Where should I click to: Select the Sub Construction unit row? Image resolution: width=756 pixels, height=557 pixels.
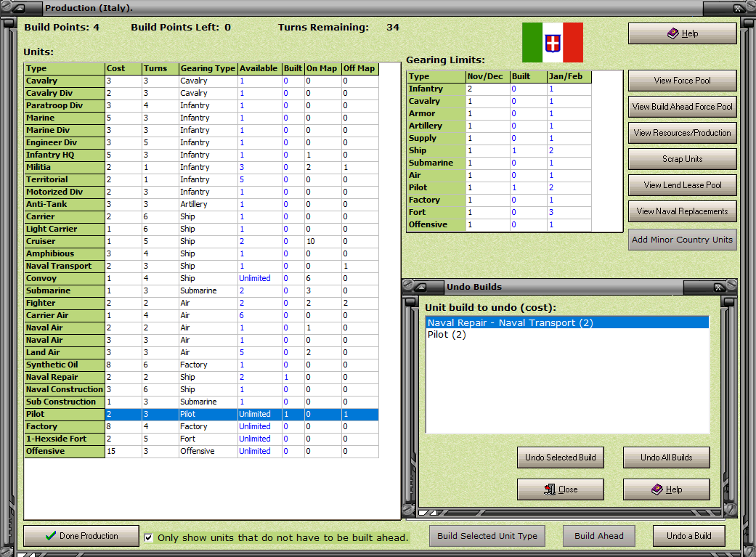pos(202,402)
